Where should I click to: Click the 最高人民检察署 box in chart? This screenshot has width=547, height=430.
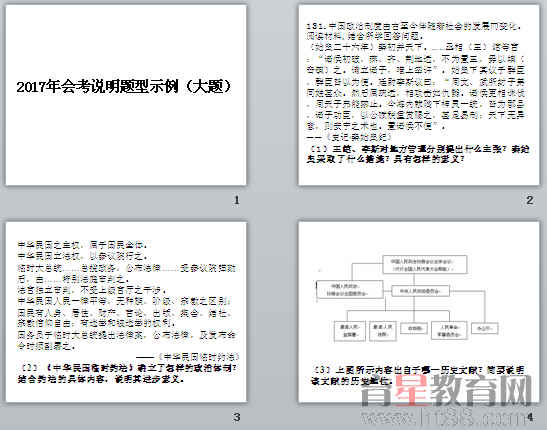point(350,331)
